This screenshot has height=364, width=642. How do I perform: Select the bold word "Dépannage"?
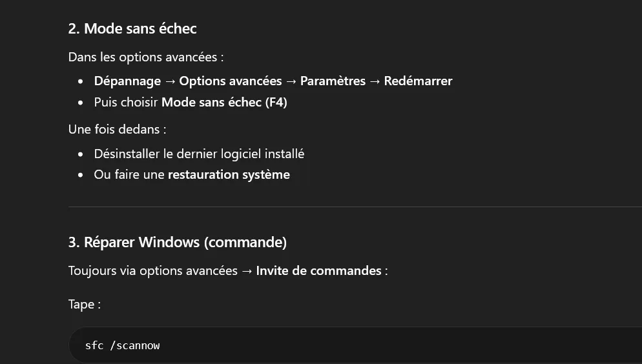click(x=127, y=81)
